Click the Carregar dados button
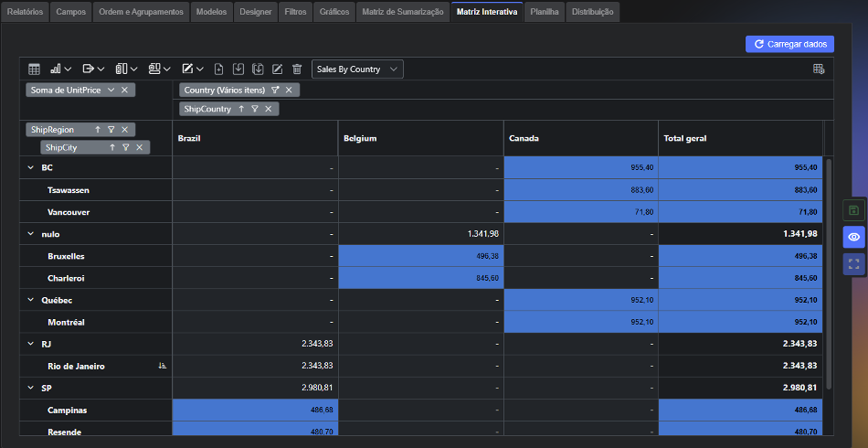 pos(790,44)
